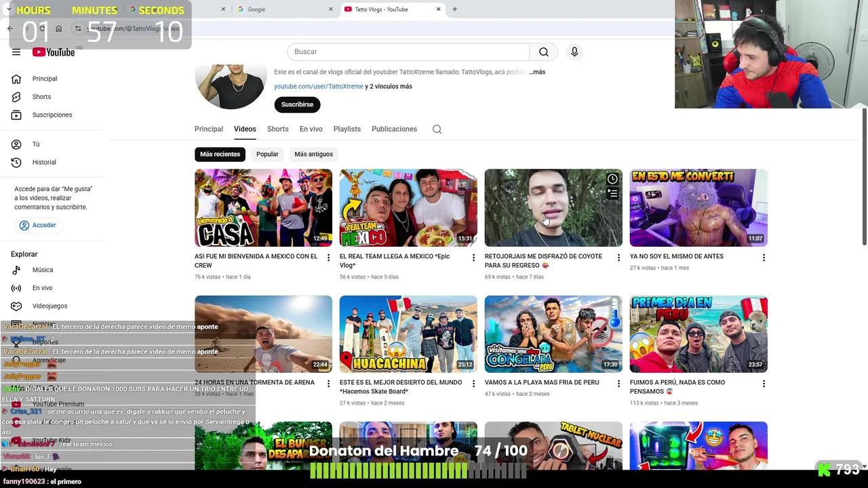The height and width of the screenshot is (488, 868).
Task: Open the channel Principal tab
Action: (209, 129)
